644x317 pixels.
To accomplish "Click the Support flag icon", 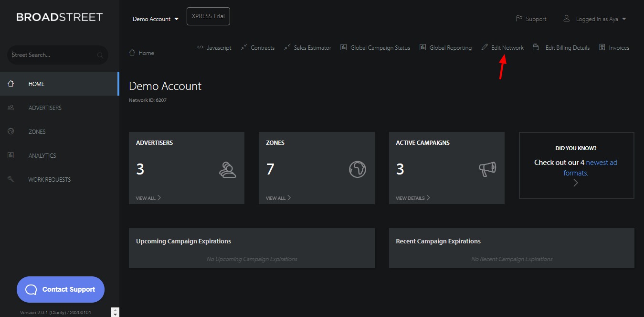I will coord(519,19).
